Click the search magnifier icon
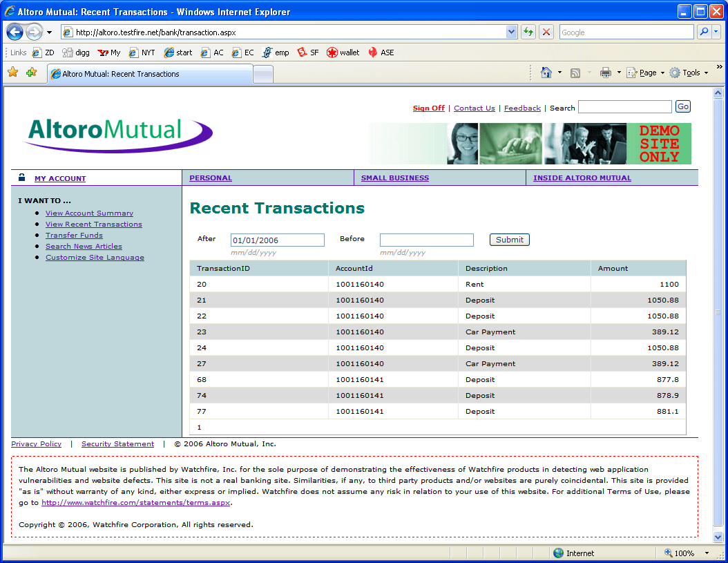The height and width of the screenshot is (563, 728). pyautogui.click(x=704, y=32)
